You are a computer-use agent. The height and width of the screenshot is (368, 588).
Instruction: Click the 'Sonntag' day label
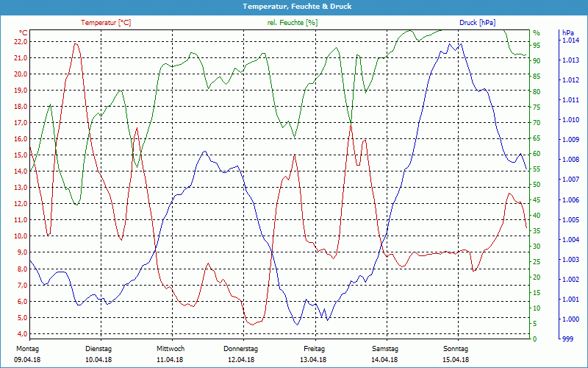tap(456, 349)
